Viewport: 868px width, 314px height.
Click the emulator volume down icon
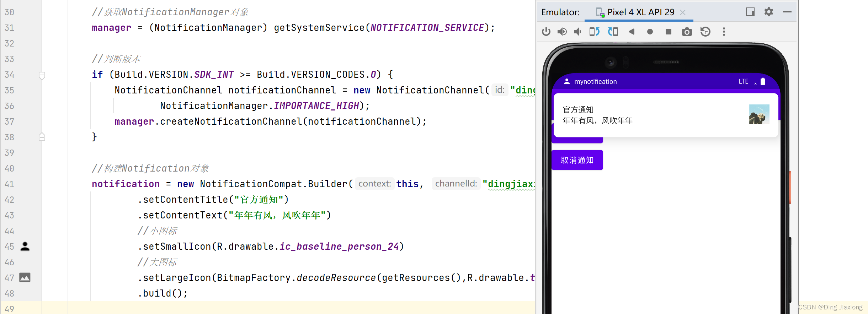[578, 32]
